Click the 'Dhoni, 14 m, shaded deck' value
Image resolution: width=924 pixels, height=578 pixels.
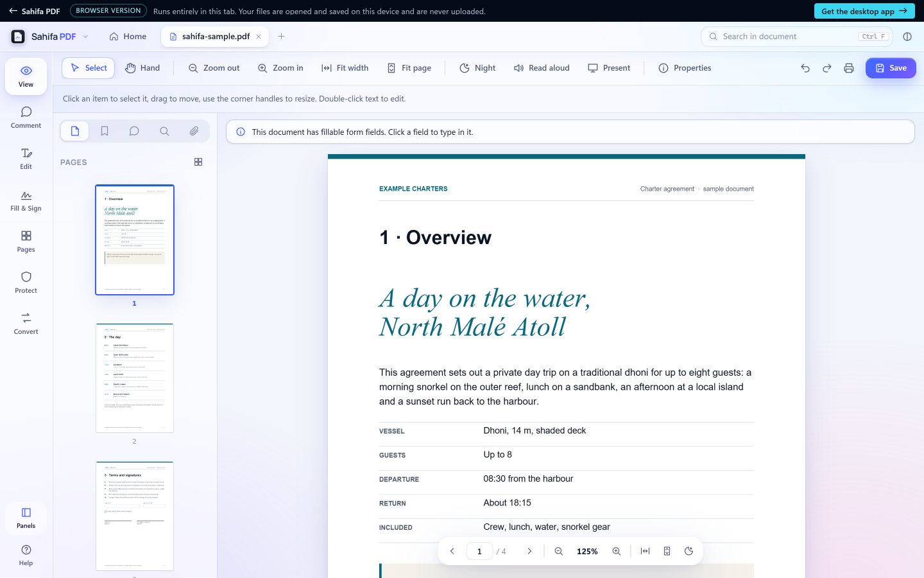[535, 430]
